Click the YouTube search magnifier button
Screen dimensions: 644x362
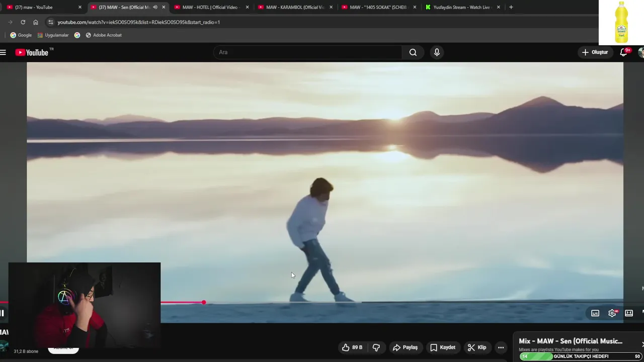tap(413, 52)
